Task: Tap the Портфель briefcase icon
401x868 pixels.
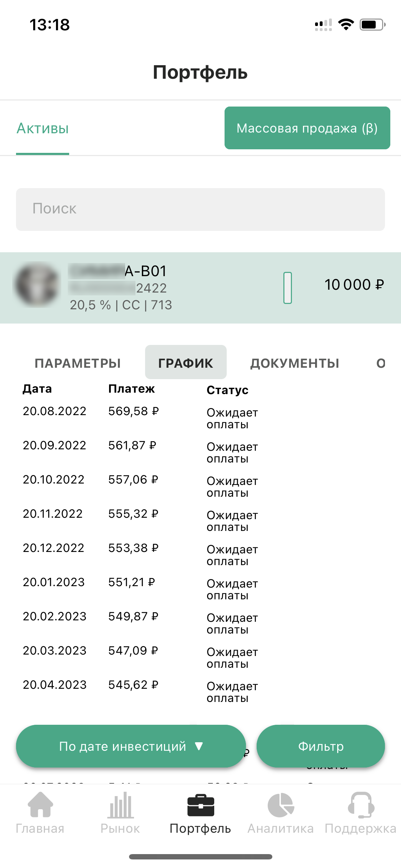Action: [201, 805]
